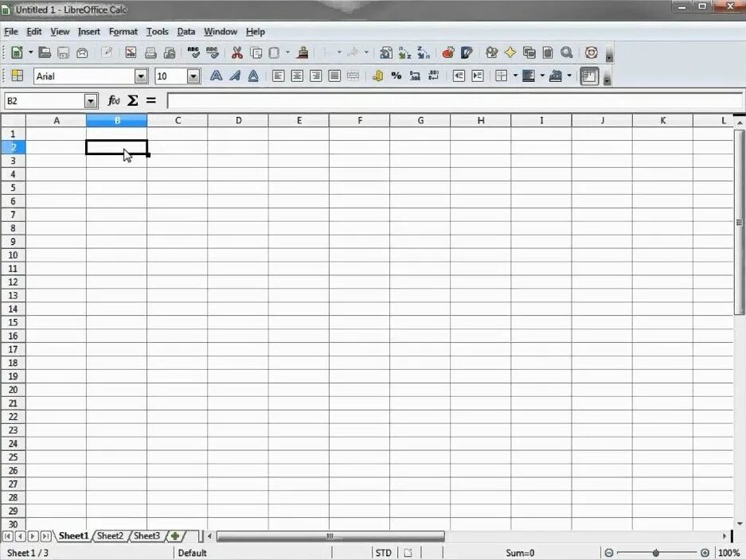746x560 pixels.
Task: Insert a hyperlink
Action: click(x=386, y=52)
